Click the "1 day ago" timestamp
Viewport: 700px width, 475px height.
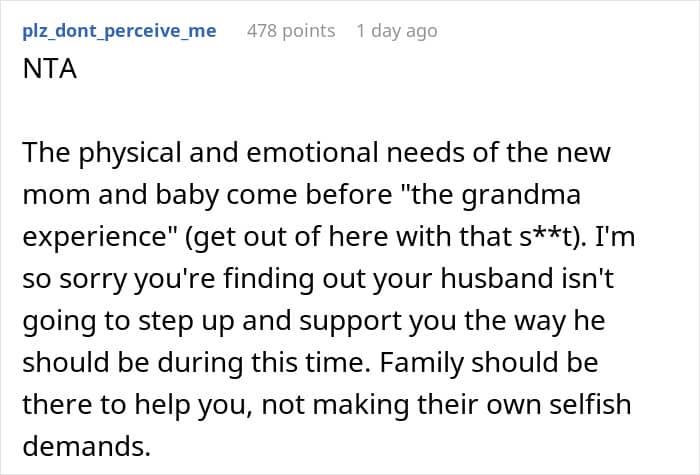(x=396, y=31)
